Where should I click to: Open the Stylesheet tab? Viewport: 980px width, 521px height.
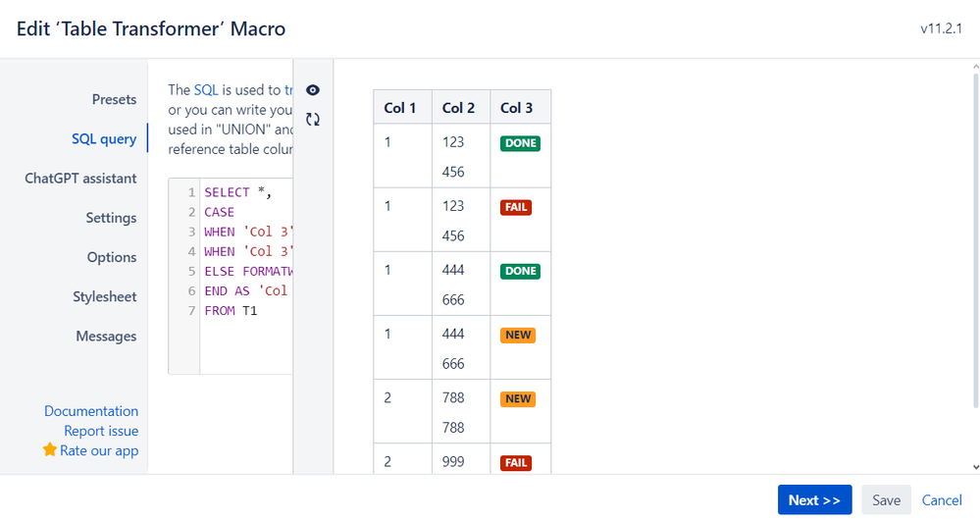tap(105, 296)
